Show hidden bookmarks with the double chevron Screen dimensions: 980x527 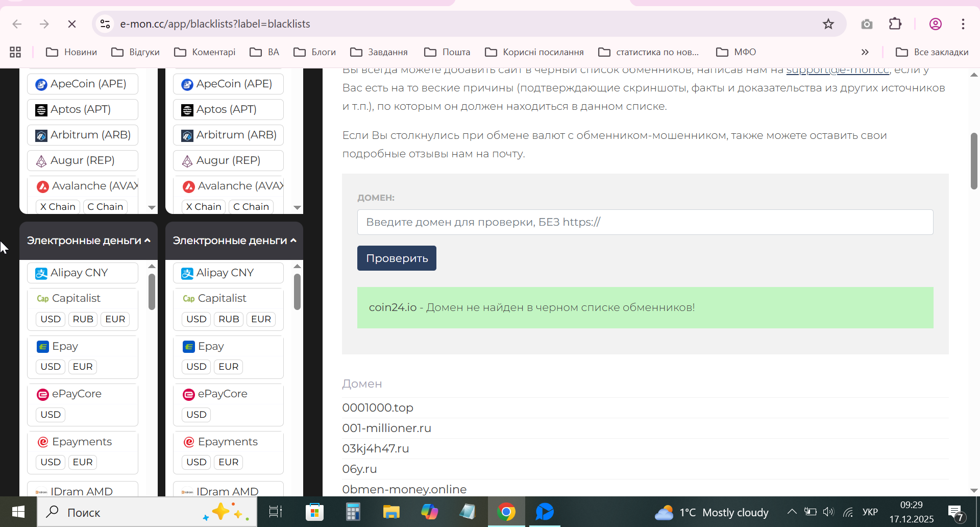coord(865,52)
